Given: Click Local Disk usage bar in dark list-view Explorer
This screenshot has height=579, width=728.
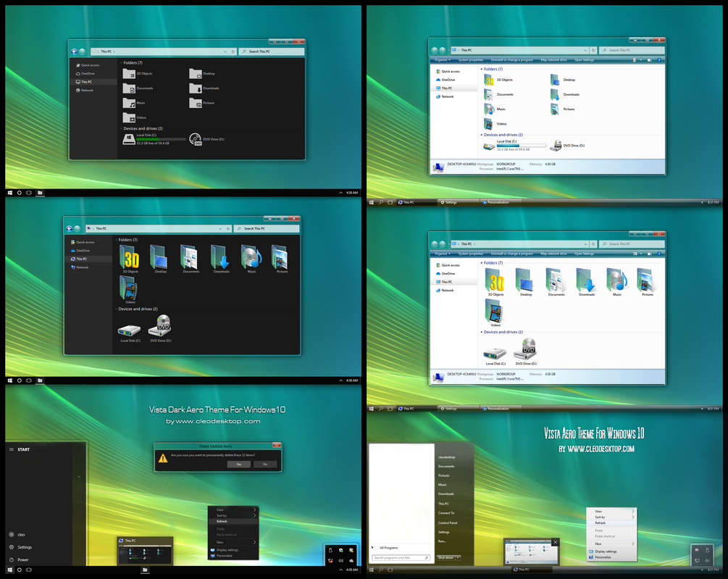Looking at the screenshot, I should pos(161,139).
